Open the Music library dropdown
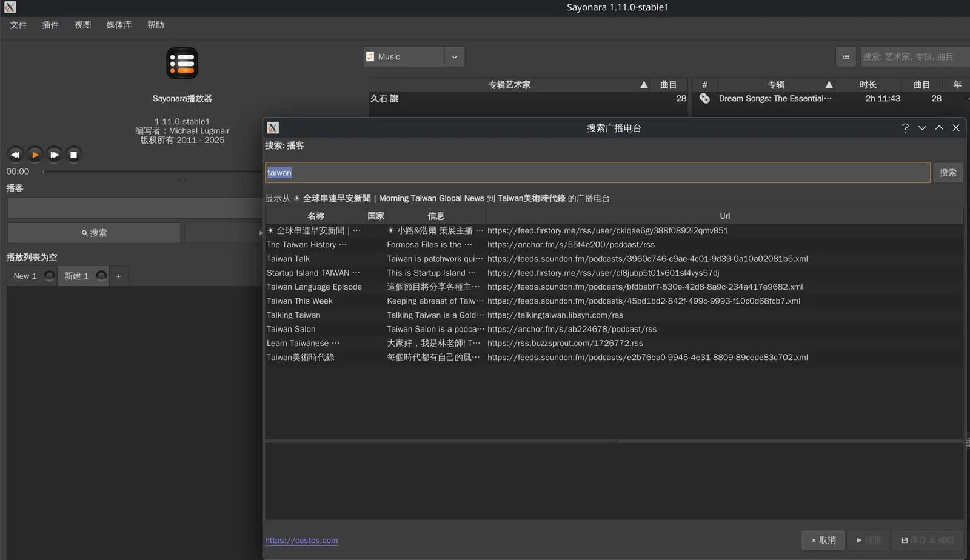Screen dimensions: 970x560 pyautogui.click(x=454, y=56)
